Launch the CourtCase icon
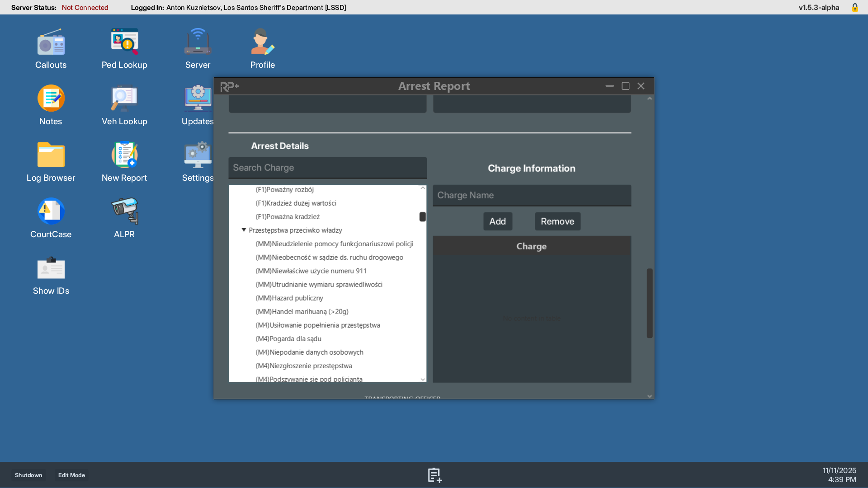 51,212
